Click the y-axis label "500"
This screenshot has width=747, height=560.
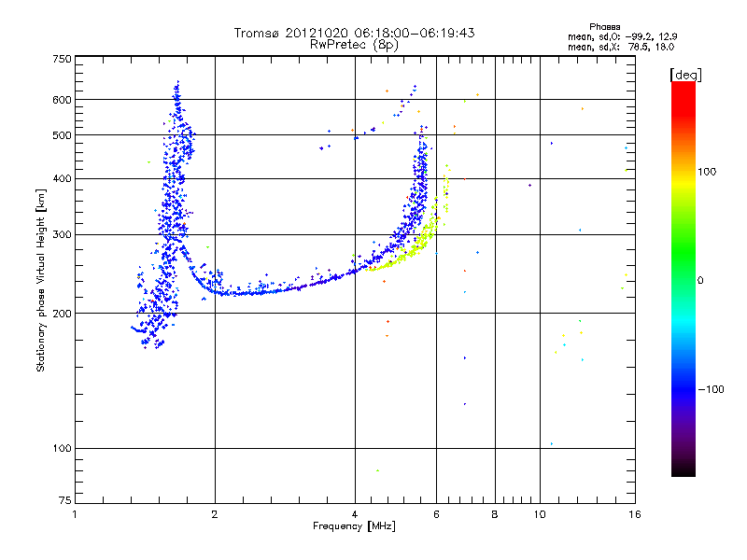62,135
